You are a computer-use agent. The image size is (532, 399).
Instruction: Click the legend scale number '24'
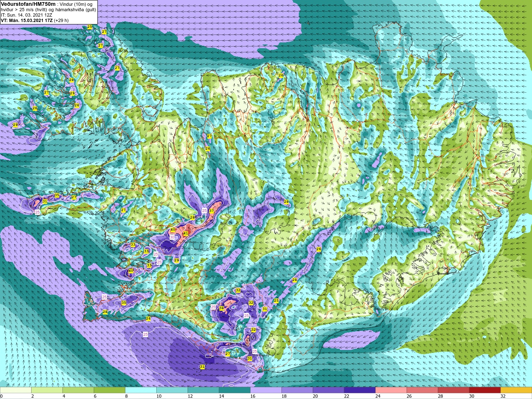click(378, 396)
